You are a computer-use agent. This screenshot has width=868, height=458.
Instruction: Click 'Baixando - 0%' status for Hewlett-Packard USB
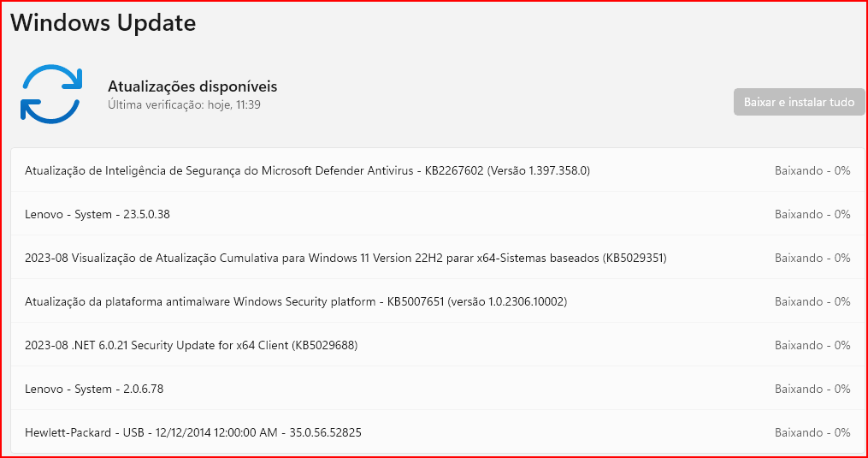(x=812, y=432)
